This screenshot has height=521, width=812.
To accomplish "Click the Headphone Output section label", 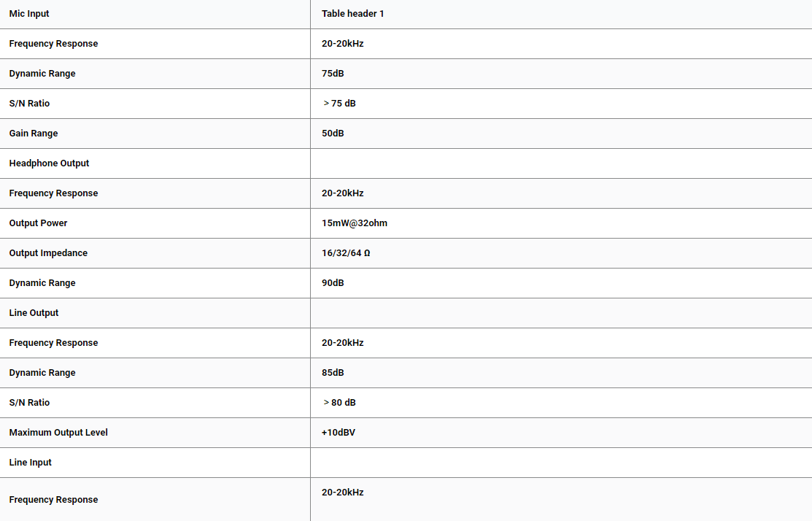I will [49, 163].
